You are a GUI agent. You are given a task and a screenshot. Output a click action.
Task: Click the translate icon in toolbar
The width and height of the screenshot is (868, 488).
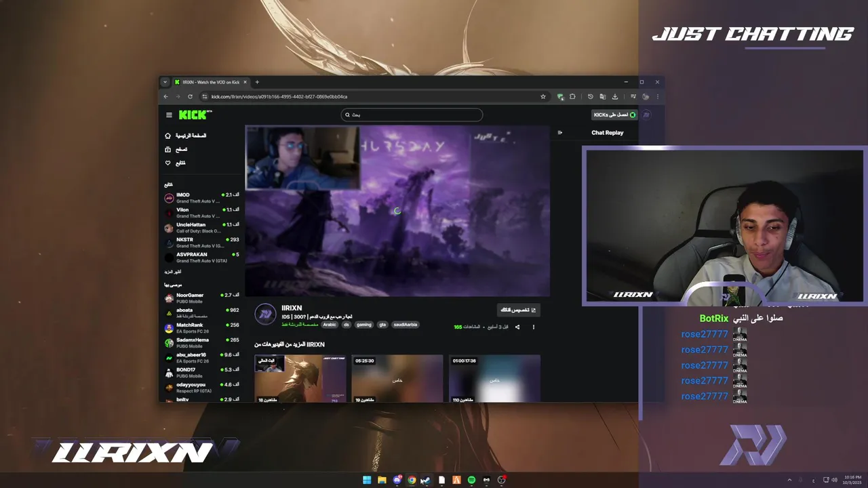coord(602,96)
